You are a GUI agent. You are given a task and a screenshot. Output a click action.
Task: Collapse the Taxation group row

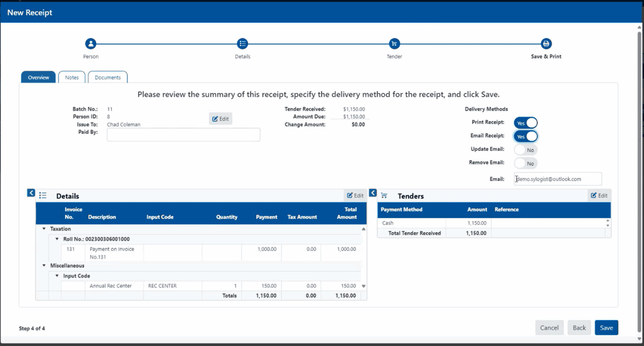[x=44, y=229]
